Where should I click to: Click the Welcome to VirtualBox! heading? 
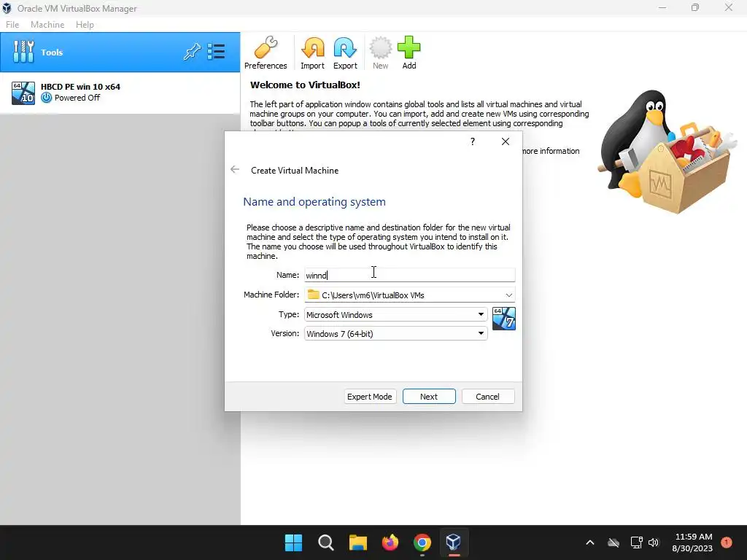point(305,85)
